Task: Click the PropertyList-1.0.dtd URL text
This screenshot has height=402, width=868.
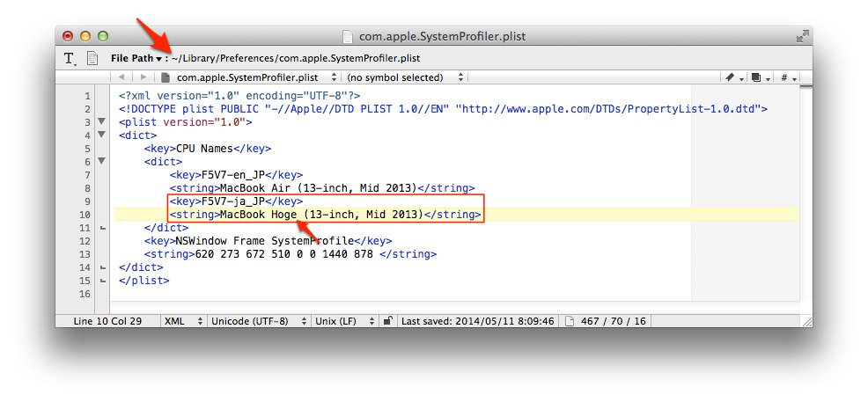Action: pyautogui.click(x=607, y=108)
